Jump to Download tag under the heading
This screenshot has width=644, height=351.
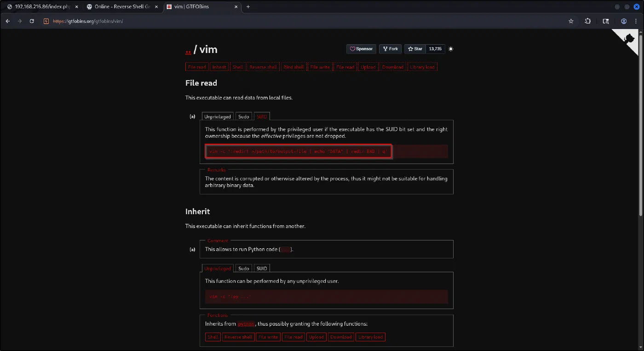(x=393, y=67)
